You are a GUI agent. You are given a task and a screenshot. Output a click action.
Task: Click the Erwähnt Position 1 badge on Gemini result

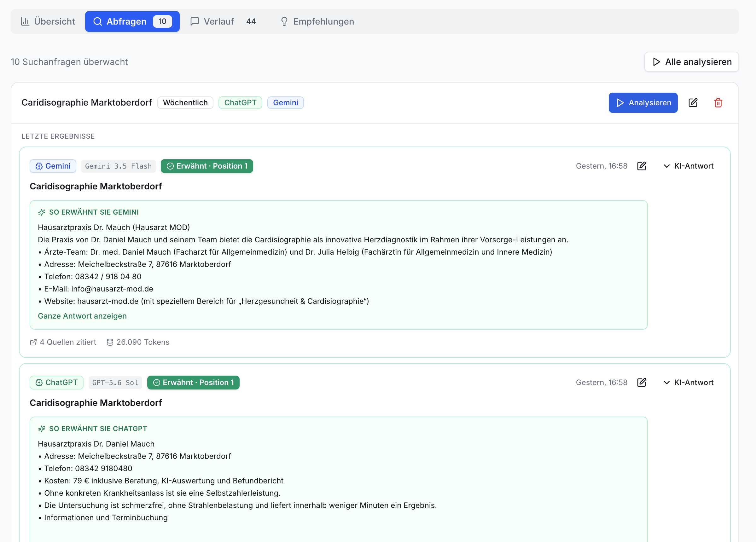tap(207, 166)
